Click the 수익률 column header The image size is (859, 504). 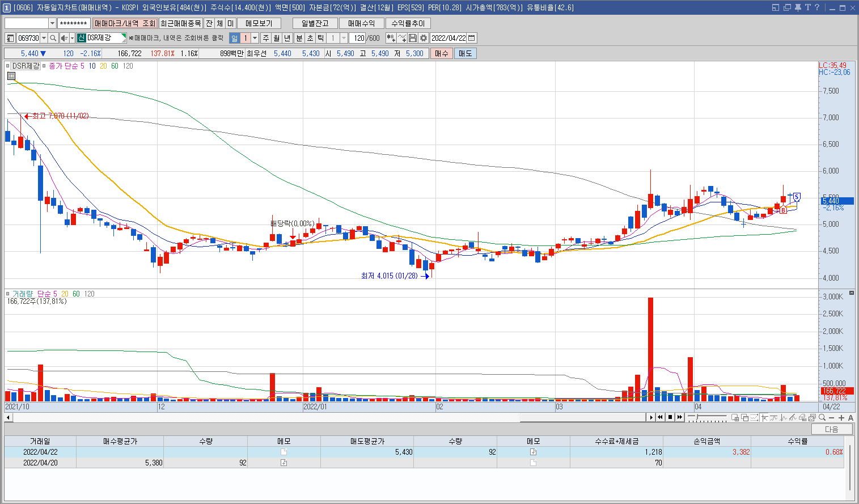(x=797, y=441)
